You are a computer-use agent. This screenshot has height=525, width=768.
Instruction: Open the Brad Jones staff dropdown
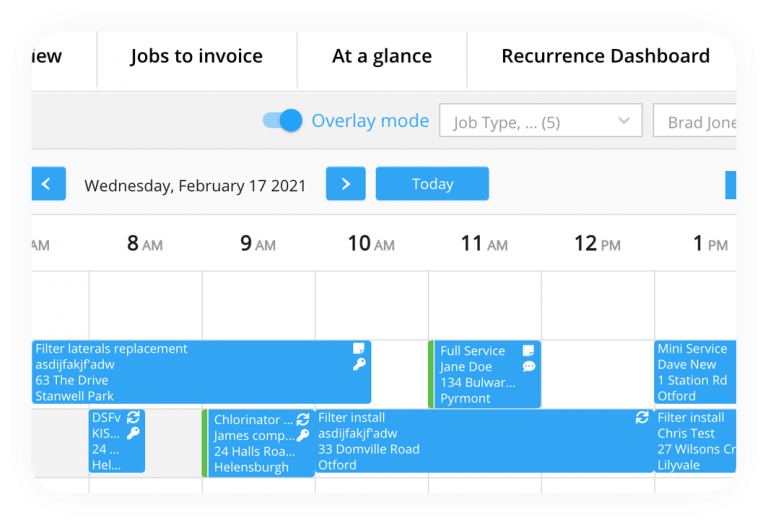click(x=700, y=122)
